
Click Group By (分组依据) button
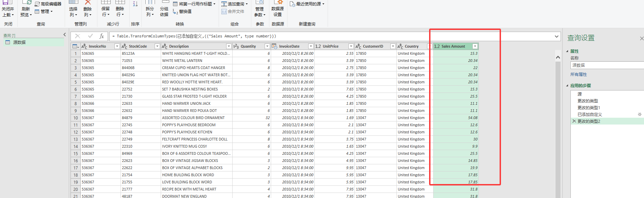tap(164, 9)
